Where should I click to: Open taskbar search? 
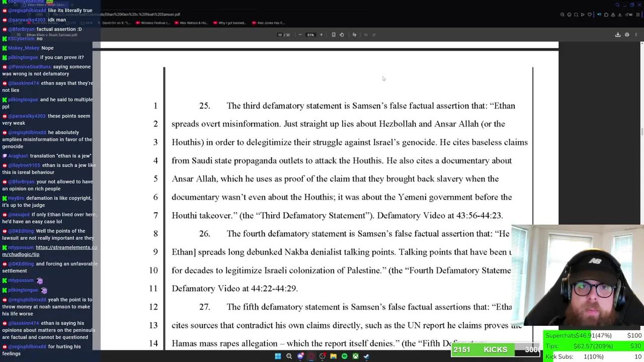coord(289,356)
